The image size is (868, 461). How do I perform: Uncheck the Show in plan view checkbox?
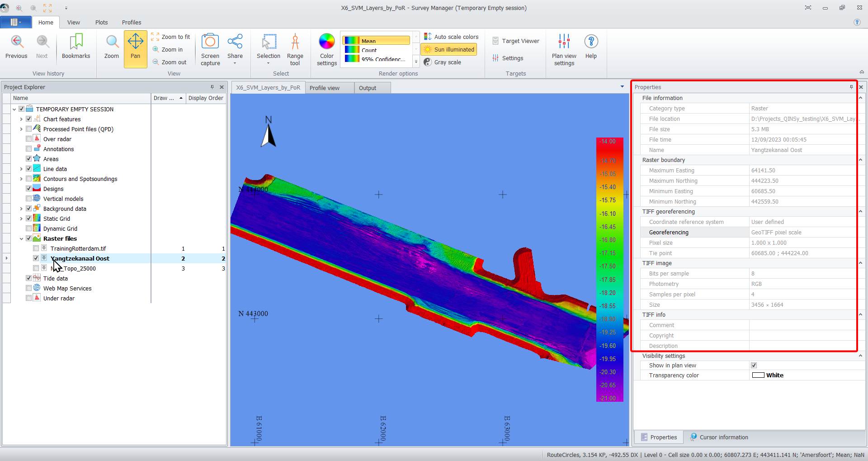(754, 366)
